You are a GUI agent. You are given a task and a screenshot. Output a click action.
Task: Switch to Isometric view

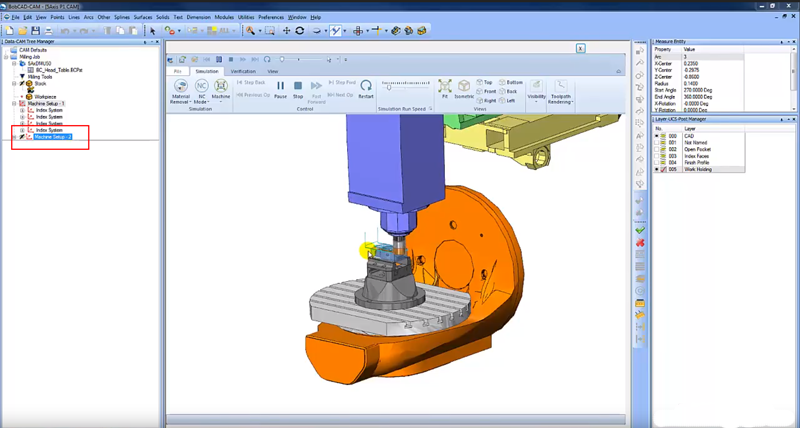pos(464,89)
